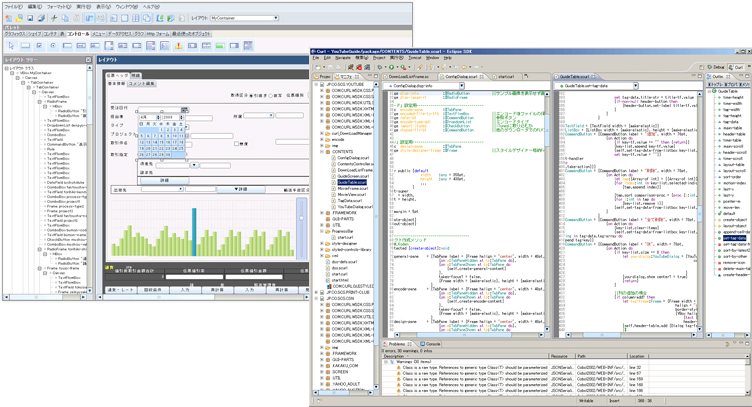Click the pencil search icon in Eclipse toolbar
The height and width of the screenshot is (407, 752).
420,67
